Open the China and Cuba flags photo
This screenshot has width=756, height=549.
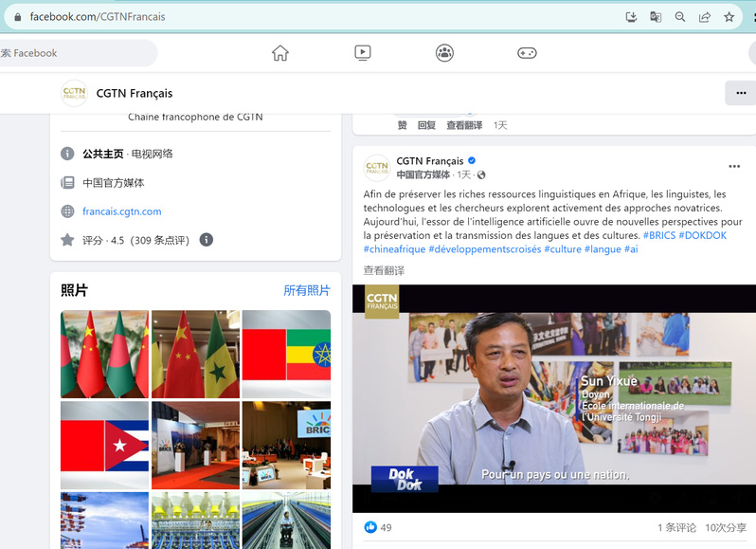point(104,446)
